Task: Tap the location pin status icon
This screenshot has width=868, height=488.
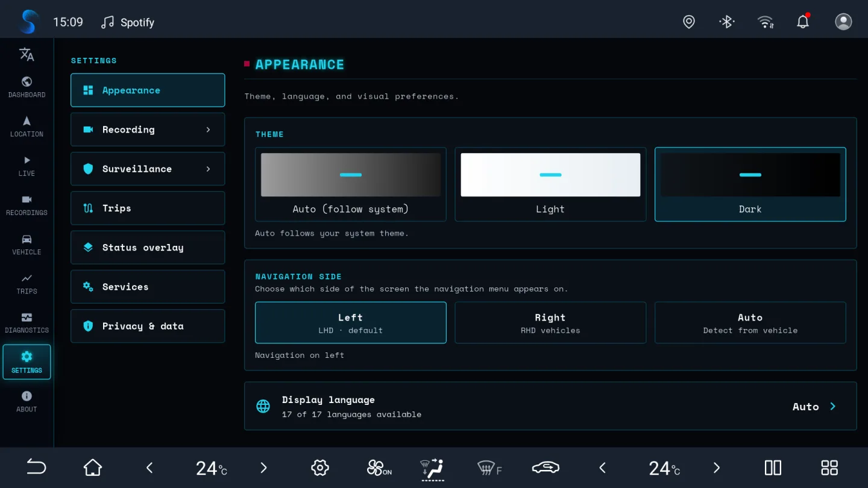Action: click(689, 22)
